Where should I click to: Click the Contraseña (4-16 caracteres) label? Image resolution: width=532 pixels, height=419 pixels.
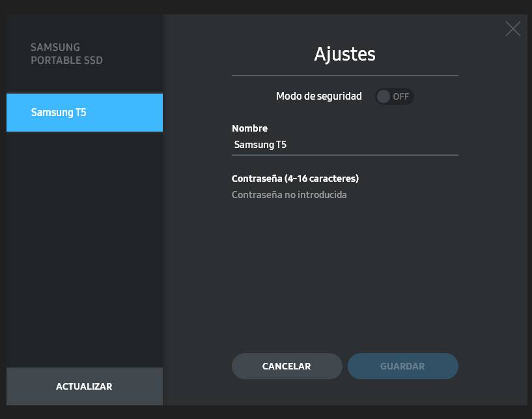pyautogui.click(x=295, y=179)
